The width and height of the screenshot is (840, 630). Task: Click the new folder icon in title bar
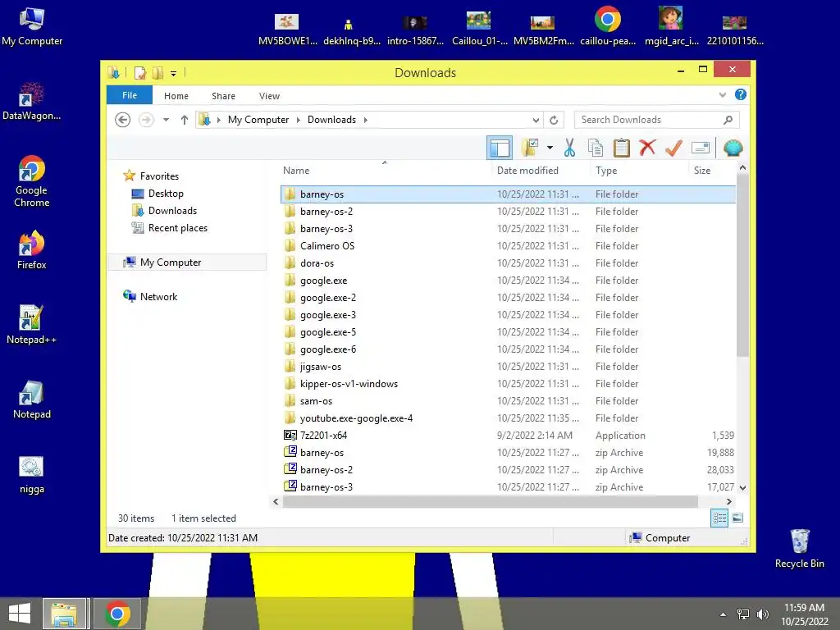pos(158,72)
